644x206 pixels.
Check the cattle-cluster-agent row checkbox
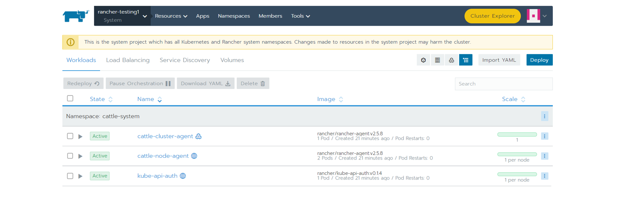pyautogui.click(x=70, y=136)
